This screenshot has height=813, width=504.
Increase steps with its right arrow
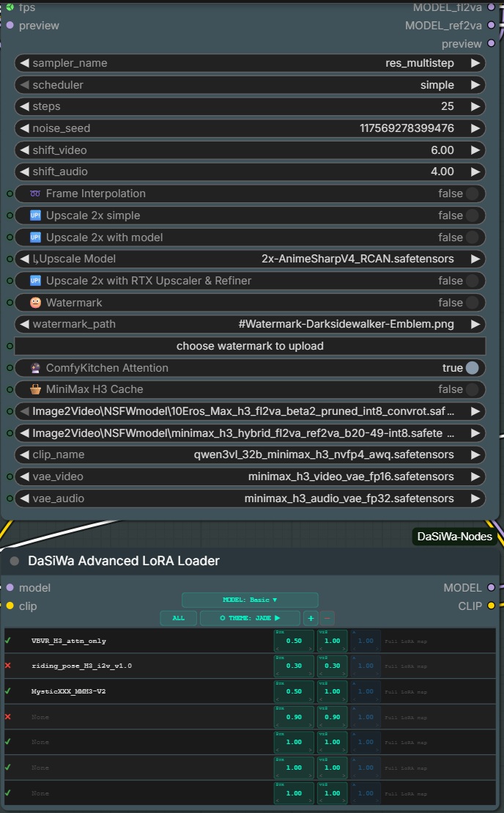475,106
